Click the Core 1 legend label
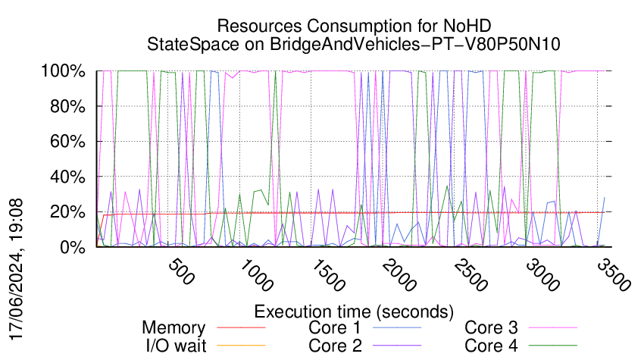This screenshot has width=644, height=360. 335,327
